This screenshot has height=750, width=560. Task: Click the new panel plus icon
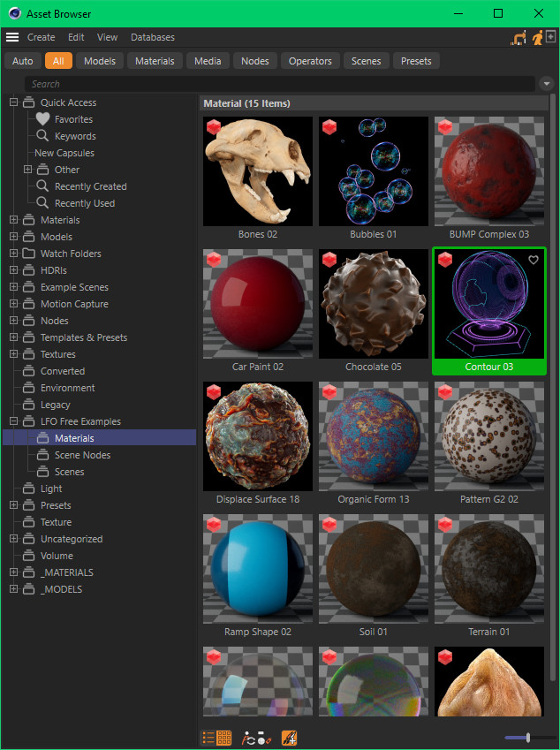[x=550, y=36]
